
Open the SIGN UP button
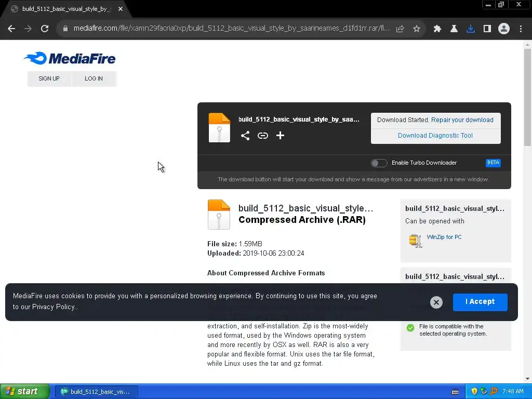pos(49,78)
